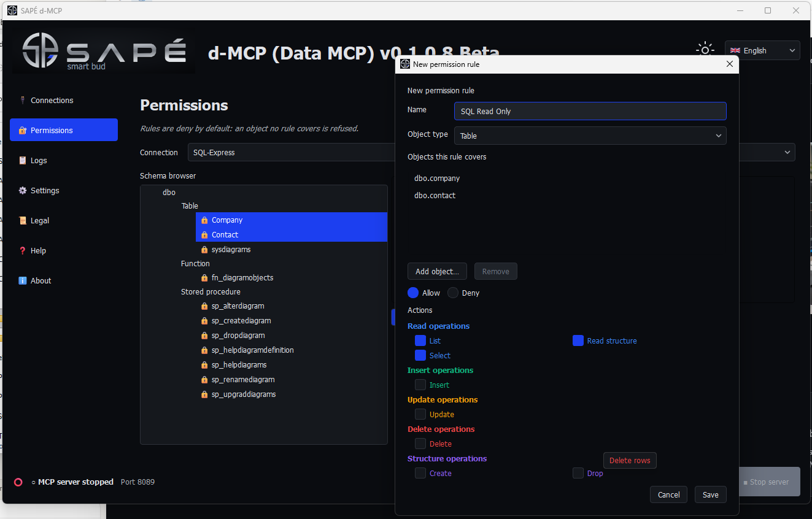Click the lock icon beside sp_helpdiagrams
812x519 pixels.
(204, 365)
